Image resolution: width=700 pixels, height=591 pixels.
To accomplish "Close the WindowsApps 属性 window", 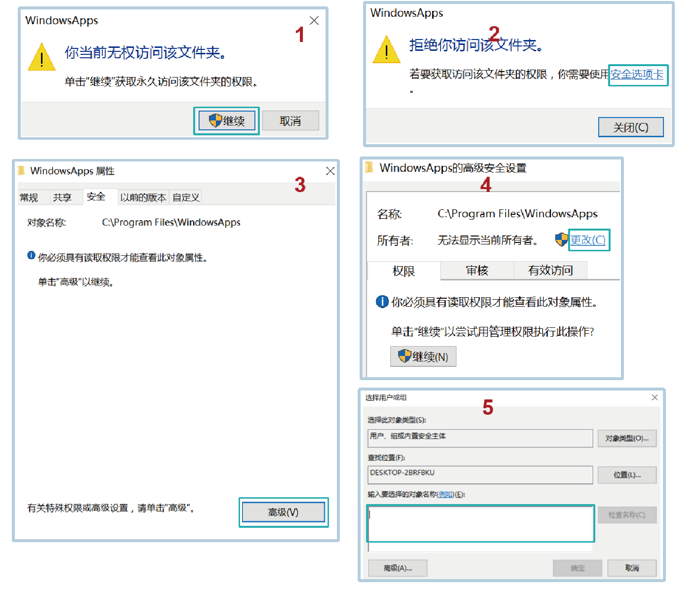I will (x=330, y=171).
